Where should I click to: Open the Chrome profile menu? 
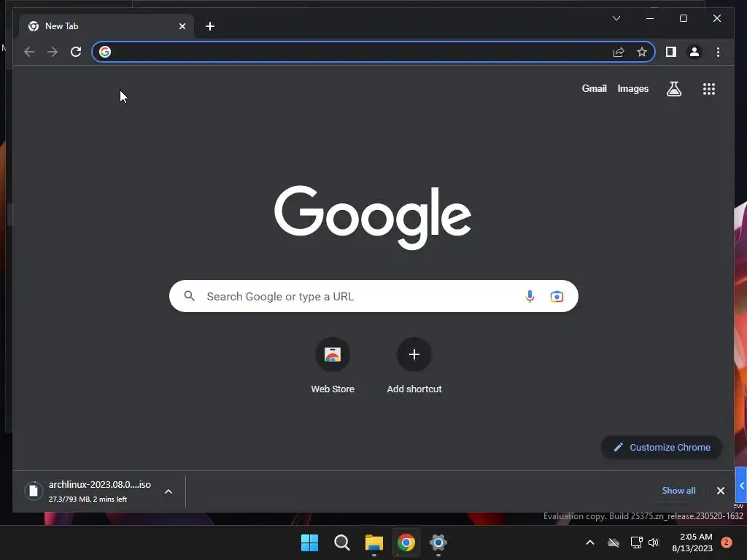coord(694,52)
